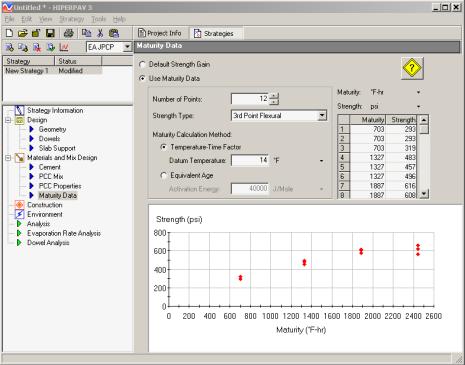This screenshot has height=365, width=465.
Task: Switch to the Project Info tab
Action: click(x=160, y=33)
